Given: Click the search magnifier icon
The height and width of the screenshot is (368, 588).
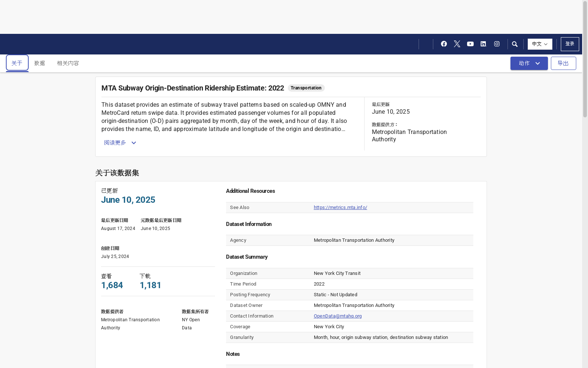Looking at the screenshot, I should pyautogui.click(x=515, y=44).
